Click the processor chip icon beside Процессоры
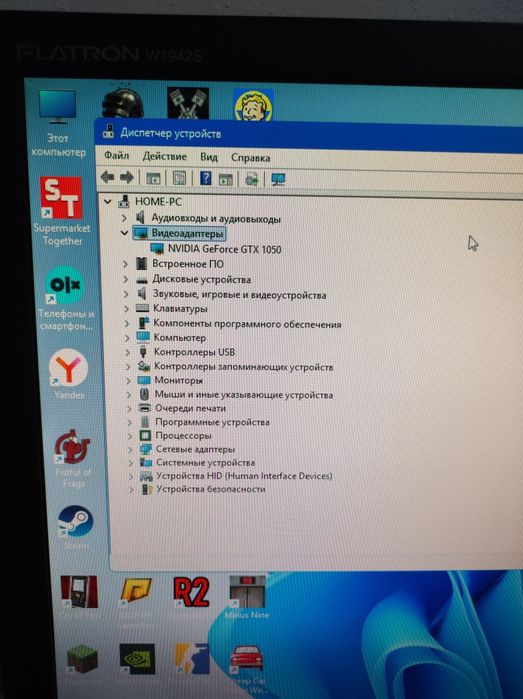Viewport: 523px width, 699px height. click(x=145, y=436)
